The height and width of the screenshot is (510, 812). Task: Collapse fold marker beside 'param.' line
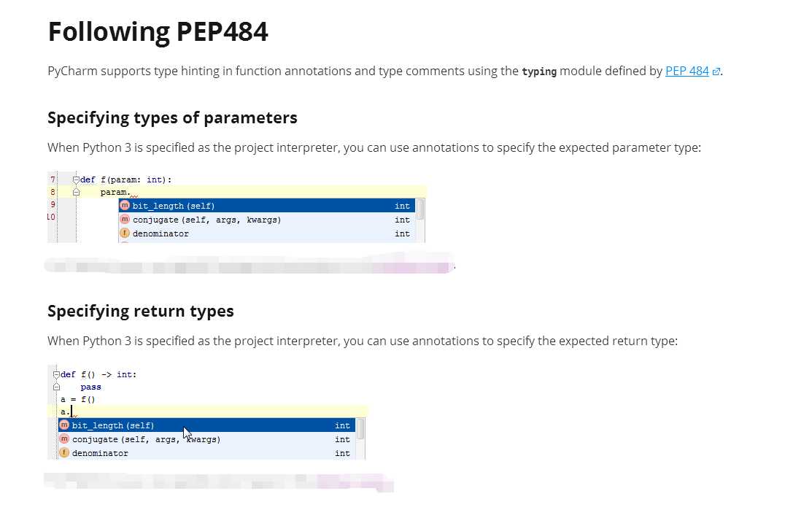tap(75, 193)
